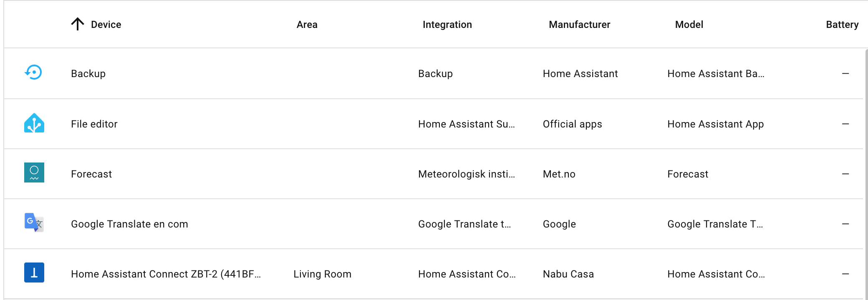Sort table by Integration column
Screen dimensions: 868x300
pyautogui.click(x=447, y=25)
